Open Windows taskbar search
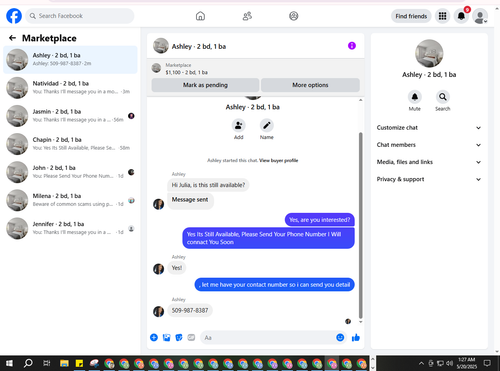Screen dimensions: 500x371 click(28, 363)
